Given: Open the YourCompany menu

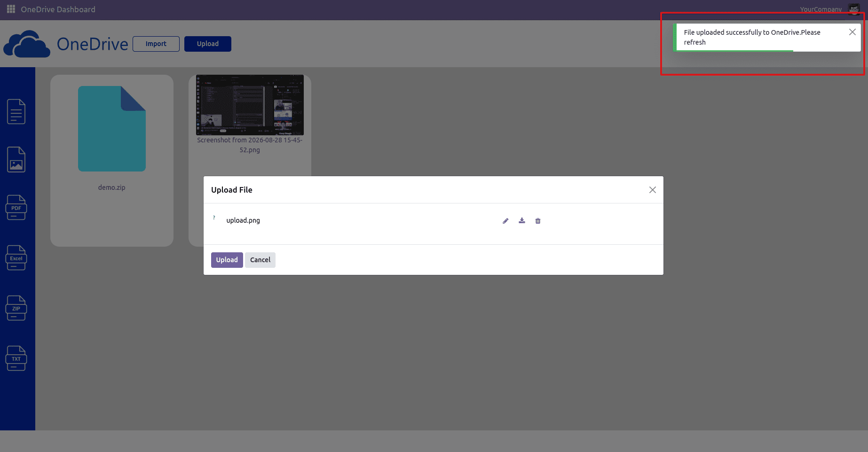Looking at the screenshot, I should pos(821,9).
